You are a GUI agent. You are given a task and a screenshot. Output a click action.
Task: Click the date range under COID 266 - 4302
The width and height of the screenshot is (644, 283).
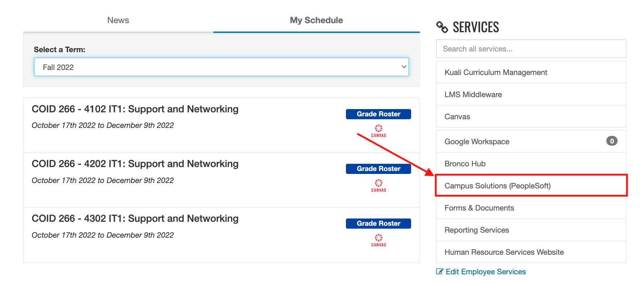103,235
